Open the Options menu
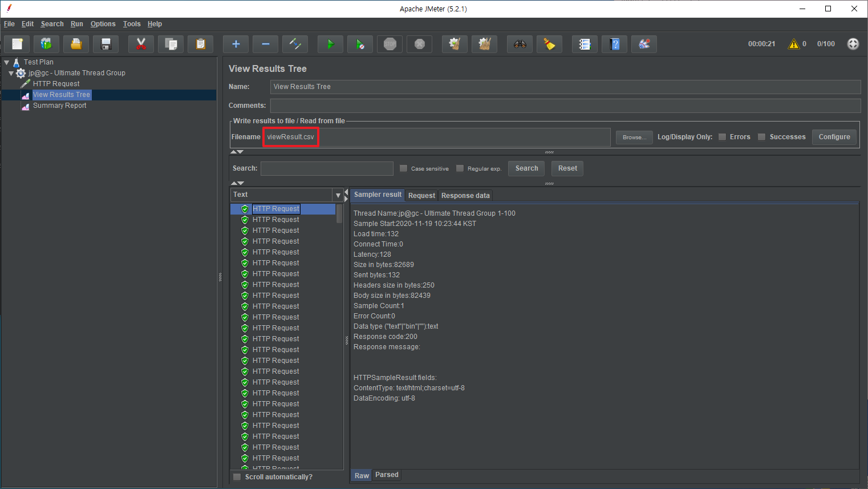 [x=103, y=24]
